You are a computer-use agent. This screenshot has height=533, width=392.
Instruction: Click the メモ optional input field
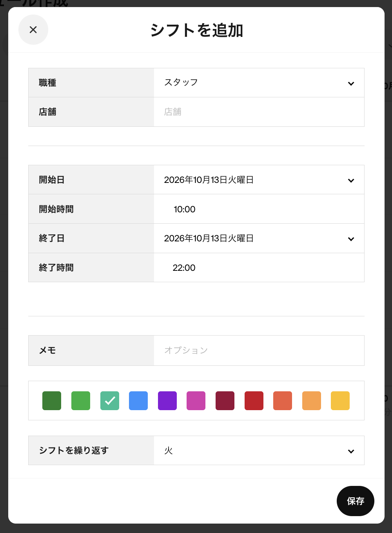tap(259, 350)
